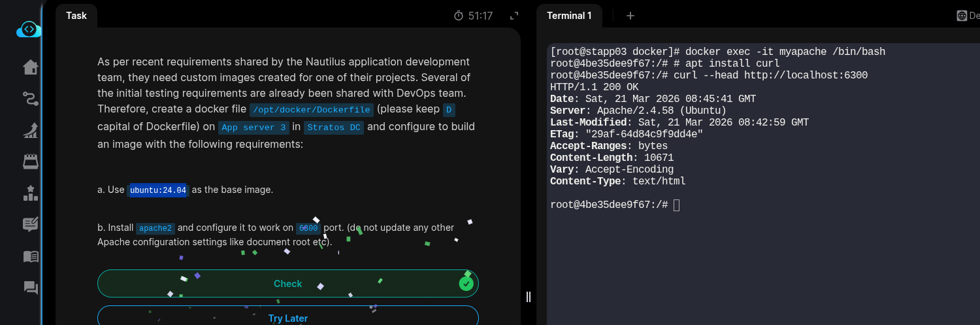
Task: Switch to the Terminal 1 tab
Action: pos(569,16)
